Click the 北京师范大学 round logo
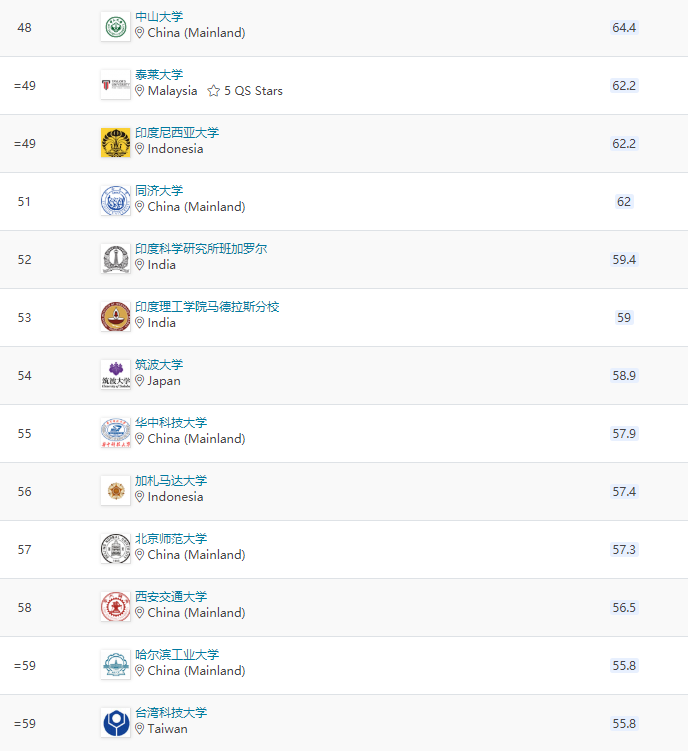Image resolution: width=688 pixels, height=751 pixels. click(x=115, y=548)
